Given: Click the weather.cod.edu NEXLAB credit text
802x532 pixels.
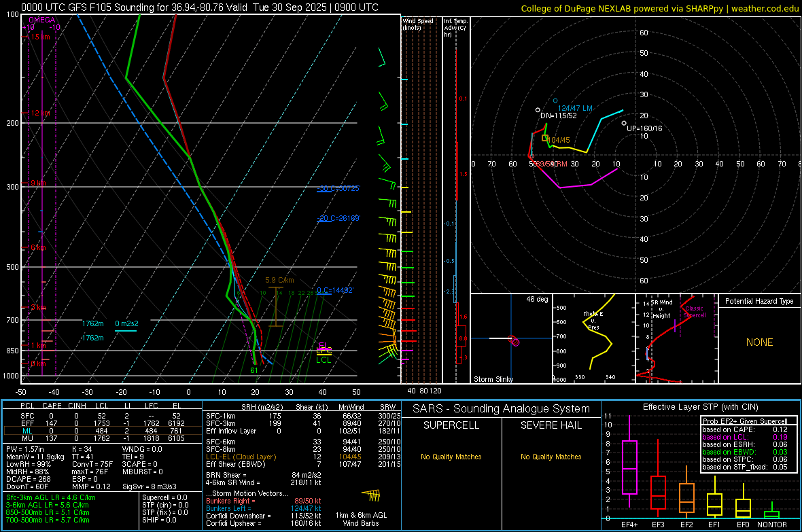Looking at the screenshot, I should (x=659, y=8).
